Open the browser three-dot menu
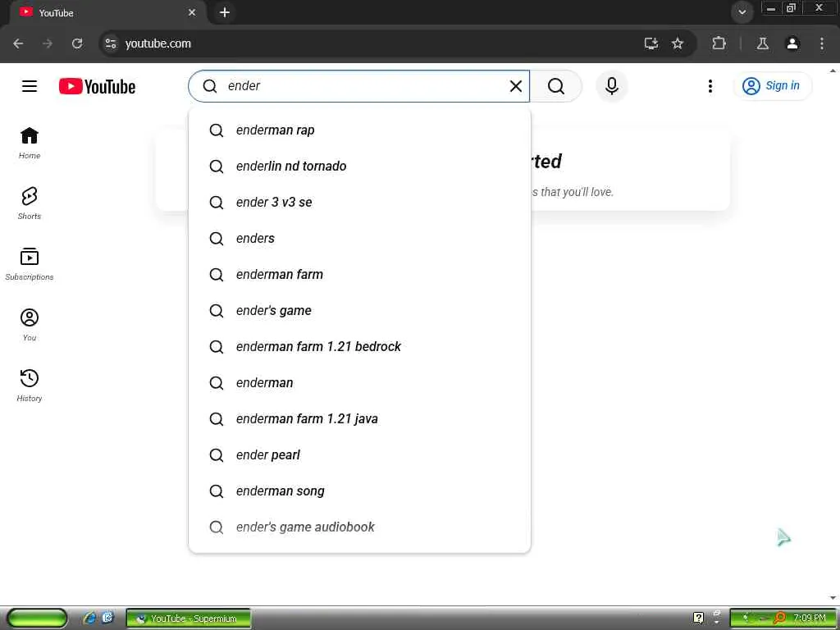Image resolution: width=840 pixels, height=630 pixels. (x=822, y=43)
